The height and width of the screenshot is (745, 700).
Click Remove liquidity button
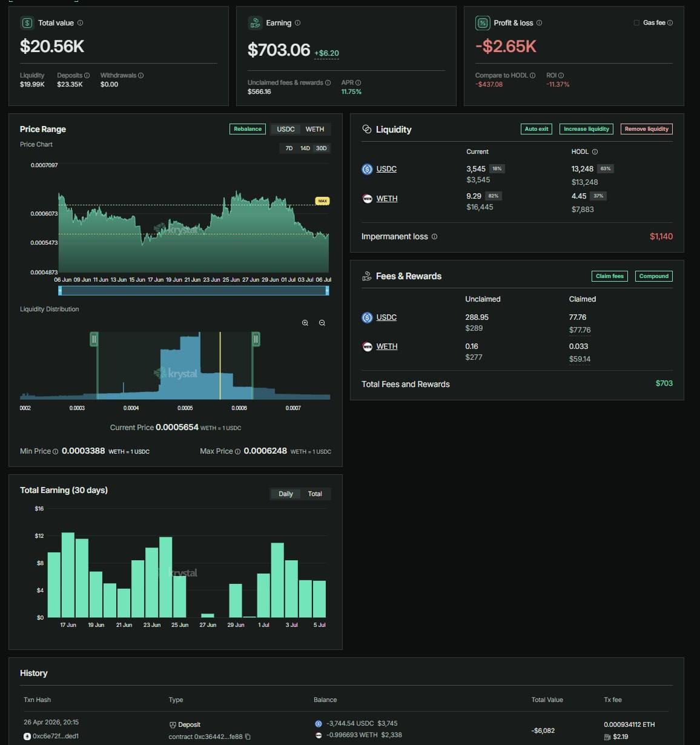(647, 129)
